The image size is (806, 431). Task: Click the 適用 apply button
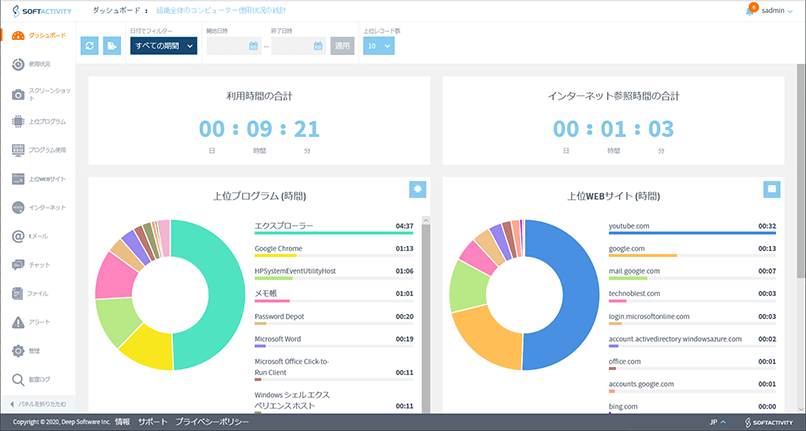coord(343,46)
